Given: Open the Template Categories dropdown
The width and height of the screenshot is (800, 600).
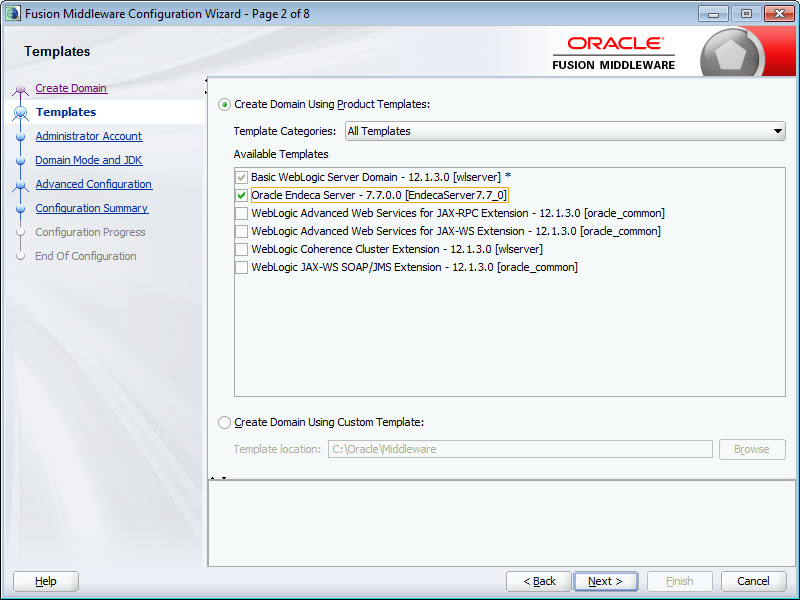Looking at the screenshot, I should coord(565,131).
